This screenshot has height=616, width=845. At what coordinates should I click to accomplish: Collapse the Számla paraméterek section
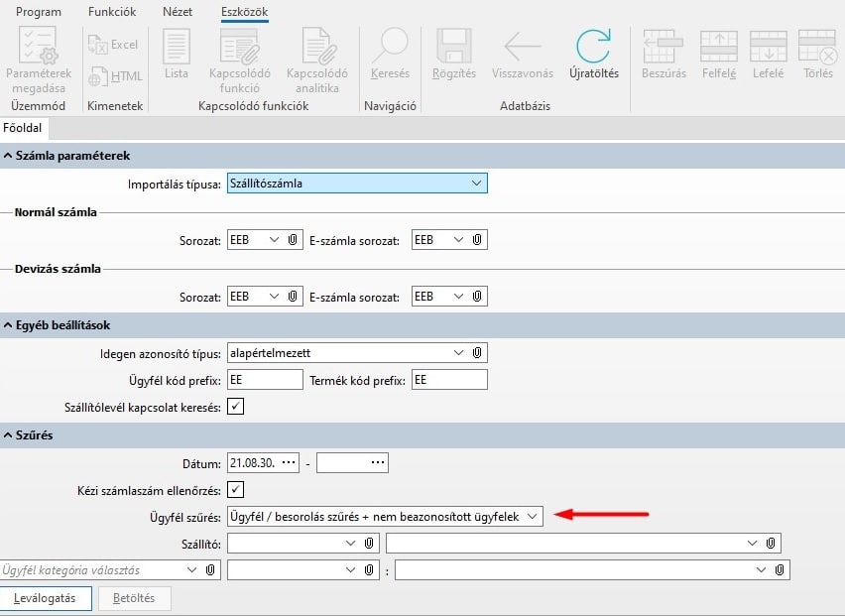tap(8, 156)
